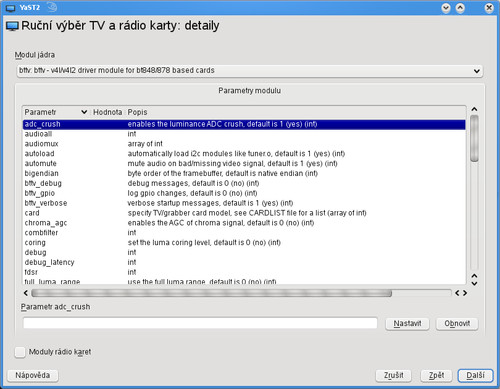
Task: Select the bigendian parameter row
Action: coord(244,174)
